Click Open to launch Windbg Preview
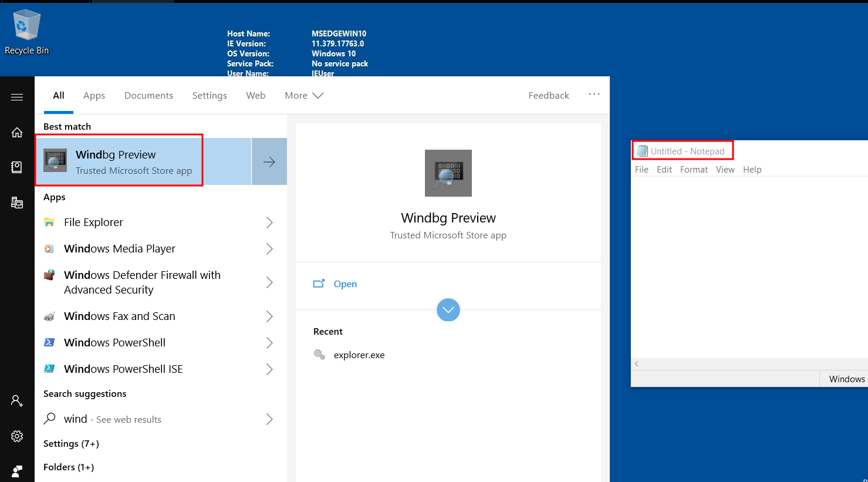This screenshot has width=868, height=482. (x=345, y=284)
